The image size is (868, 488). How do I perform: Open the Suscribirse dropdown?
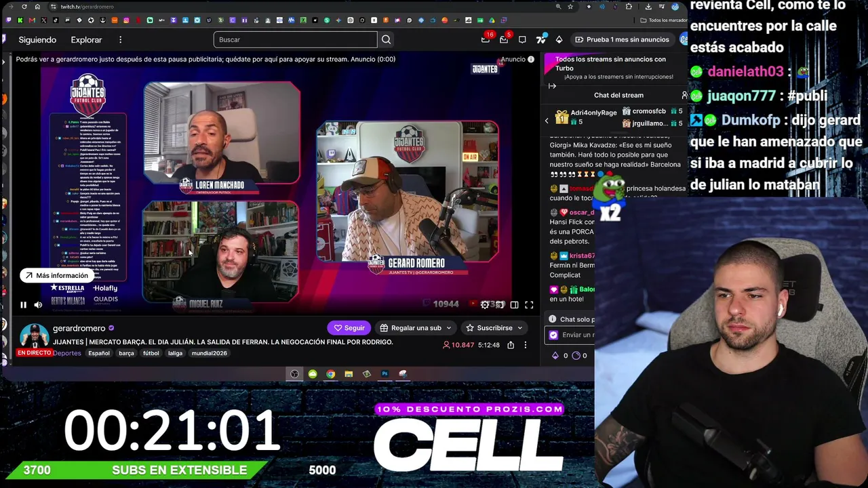pos(494,328)
